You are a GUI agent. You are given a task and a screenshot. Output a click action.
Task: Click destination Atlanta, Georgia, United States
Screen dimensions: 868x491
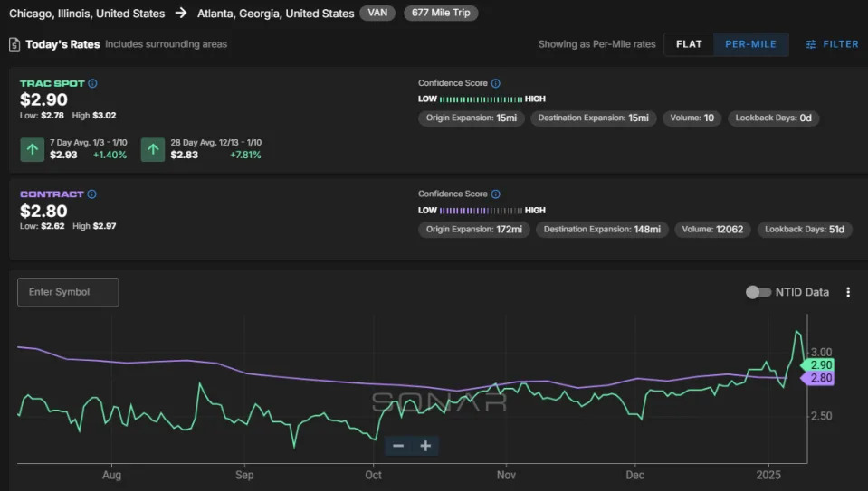click(276, 14)
